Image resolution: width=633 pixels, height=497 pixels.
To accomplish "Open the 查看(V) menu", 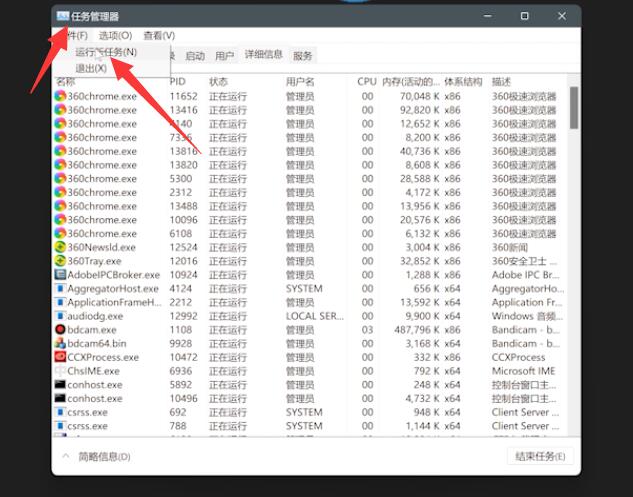I will coord(159,36).
